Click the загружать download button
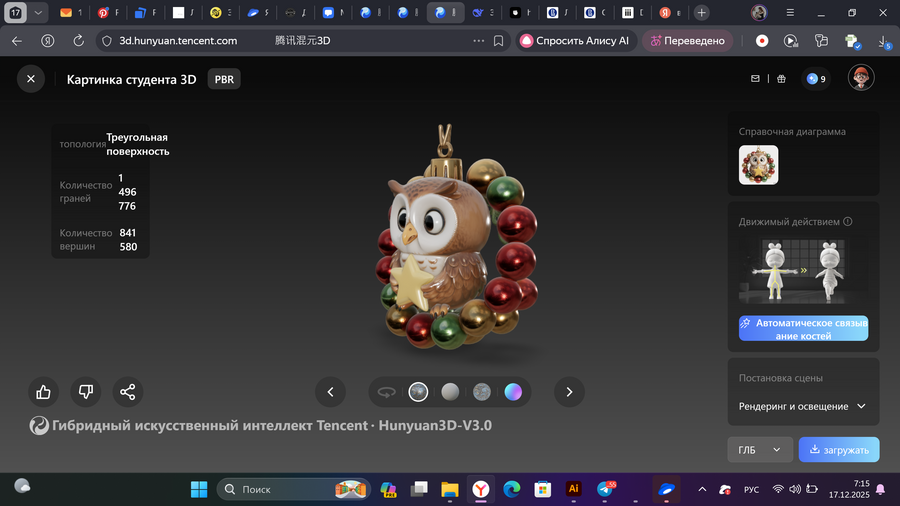Screen dimensions: 900x506 [839, 450]
